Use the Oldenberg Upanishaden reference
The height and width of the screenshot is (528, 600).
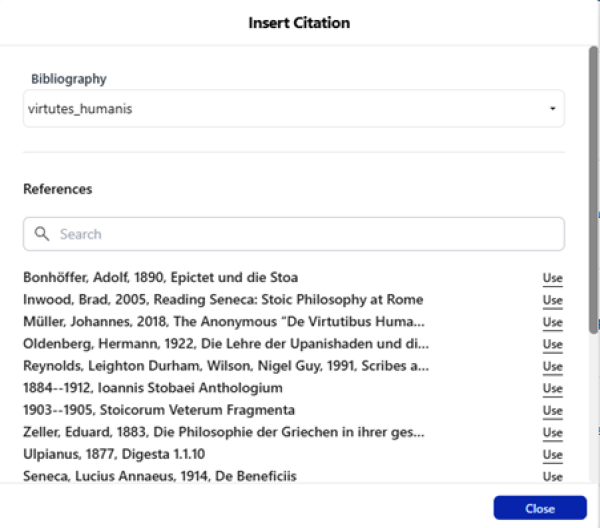coord(552,344)
